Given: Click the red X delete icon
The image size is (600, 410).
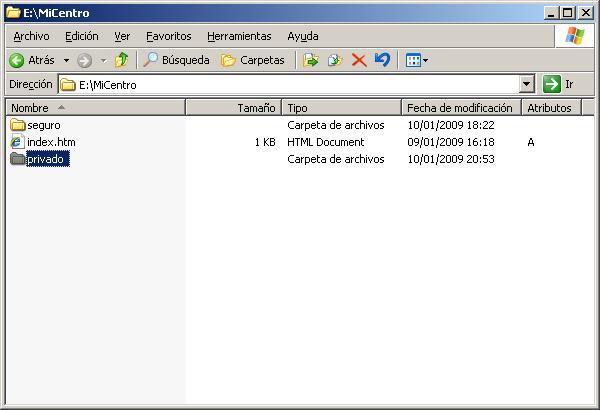Looking at the screenshot, I should tap(358, 60).
